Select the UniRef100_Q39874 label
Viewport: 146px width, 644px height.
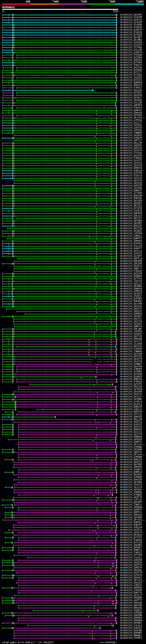(x=131, y=53)
